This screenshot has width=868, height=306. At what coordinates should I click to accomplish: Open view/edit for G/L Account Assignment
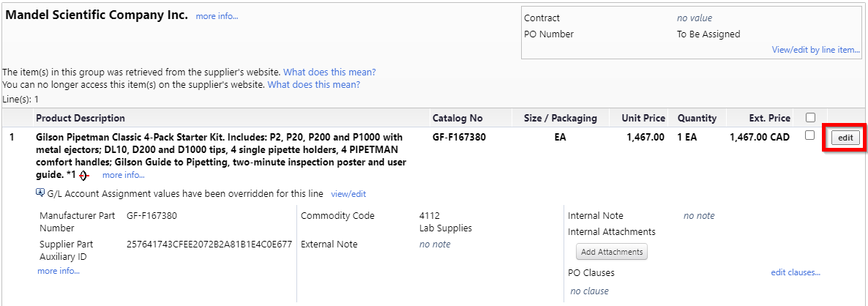click(348, 194)
